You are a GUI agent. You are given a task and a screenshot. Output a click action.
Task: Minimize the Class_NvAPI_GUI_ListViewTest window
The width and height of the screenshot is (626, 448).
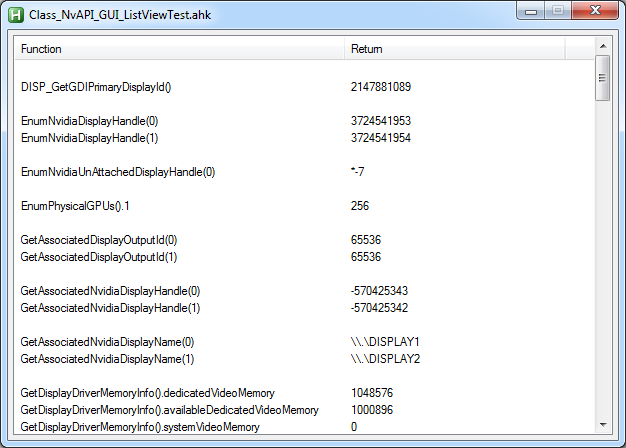531,11
